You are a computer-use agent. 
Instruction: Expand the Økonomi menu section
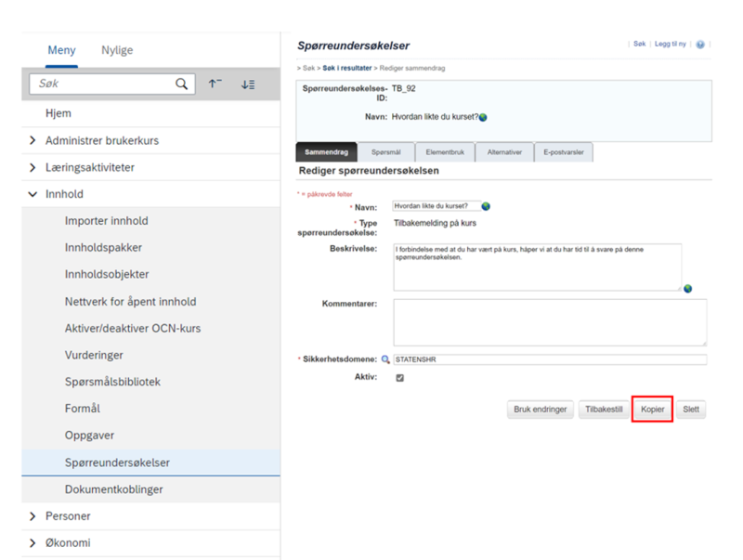coord(33,543)
